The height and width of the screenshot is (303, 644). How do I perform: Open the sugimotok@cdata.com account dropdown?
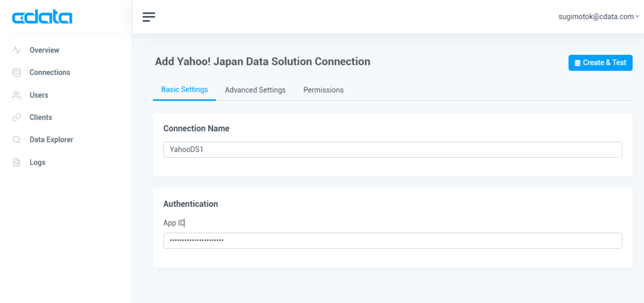click(599, 17)
